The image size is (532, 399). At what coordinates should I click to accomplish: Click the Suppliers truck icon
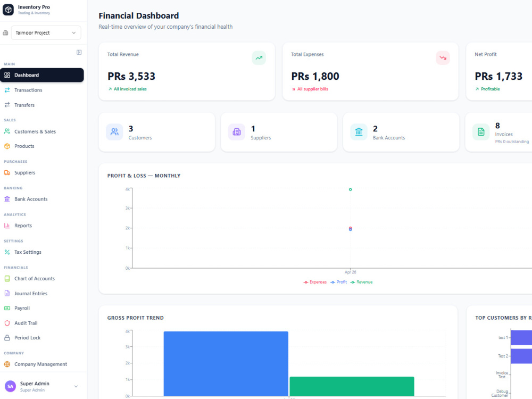click(7, 173)
